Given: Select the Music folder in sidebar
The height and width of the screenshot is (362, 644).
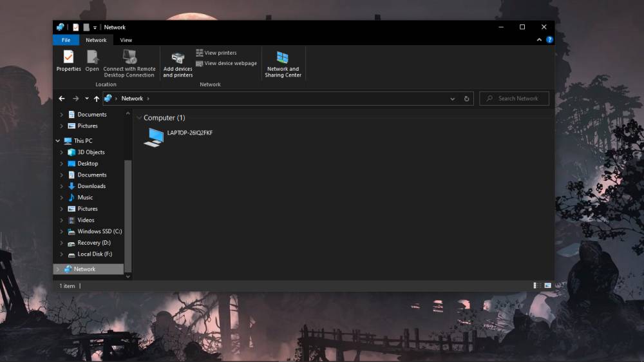Looking at the screenshot, I should pos(85,198).
